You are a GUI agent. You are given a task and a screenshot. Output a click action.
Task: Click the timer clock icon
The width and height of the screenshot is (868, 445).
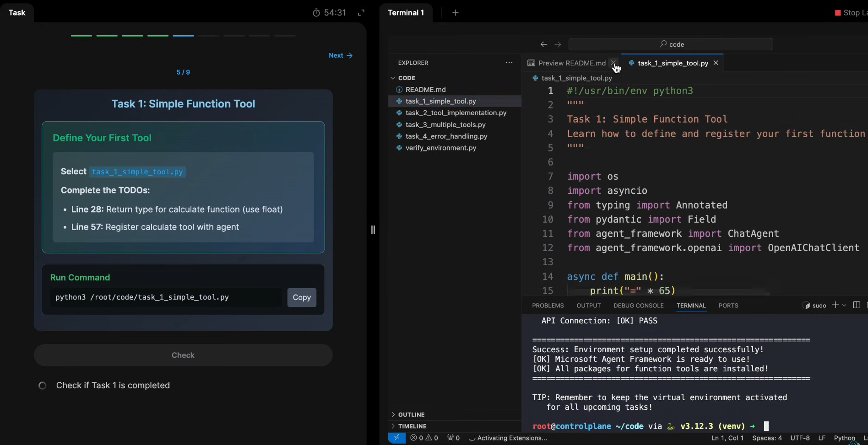pos(316,13)
